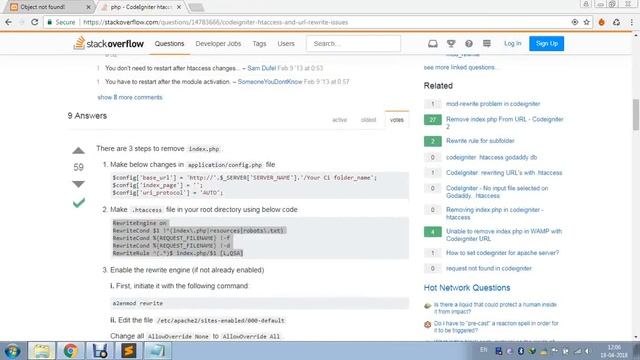Screen dimensions: 640x360
Task: Open 'Removing index.php in codeigniter' question
Action: coord(495,213)
